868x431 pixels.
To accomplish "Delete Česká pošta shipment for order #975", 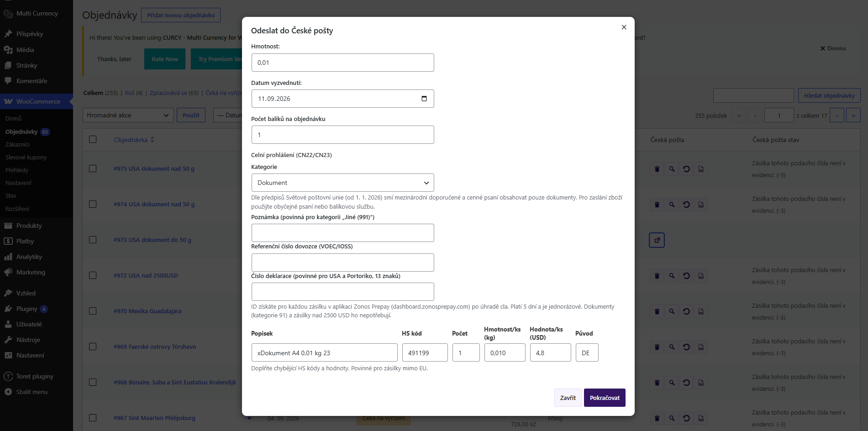I will click(x=657, y=169).
